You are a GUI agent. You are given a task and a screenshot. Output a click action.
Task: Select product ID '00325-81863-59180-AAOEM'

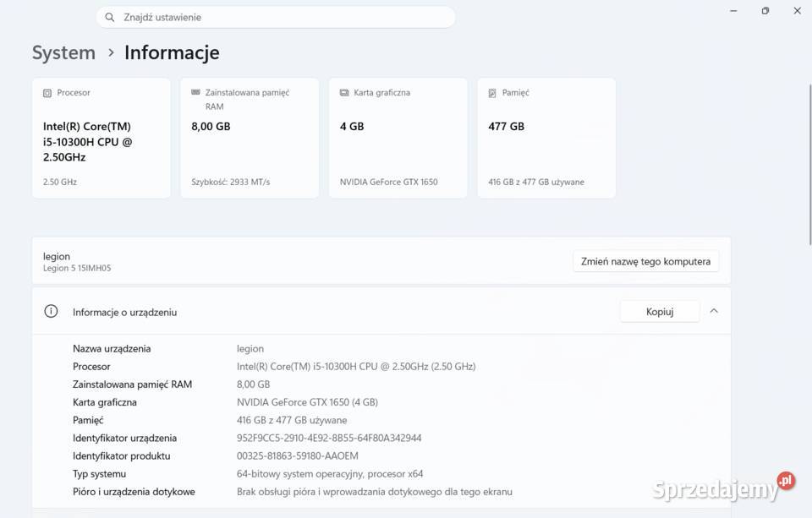pos(297,456)
